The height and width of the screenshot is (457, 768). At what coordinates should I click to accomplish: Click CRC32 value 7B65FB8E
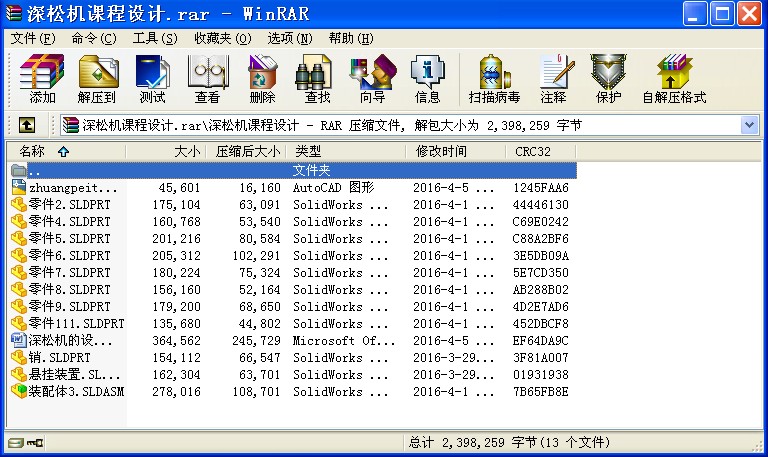[541, 391]
